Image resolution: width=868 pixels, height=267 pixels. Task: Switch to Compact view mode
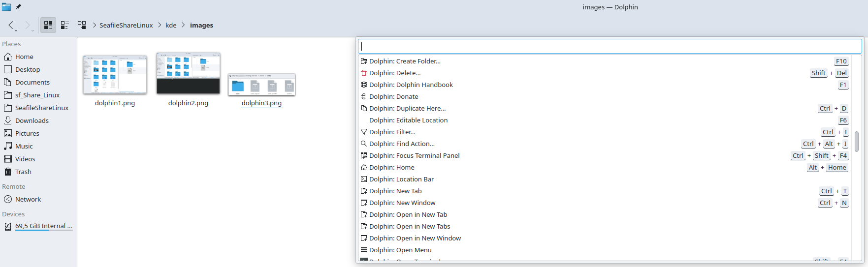(x=65, y=25)
